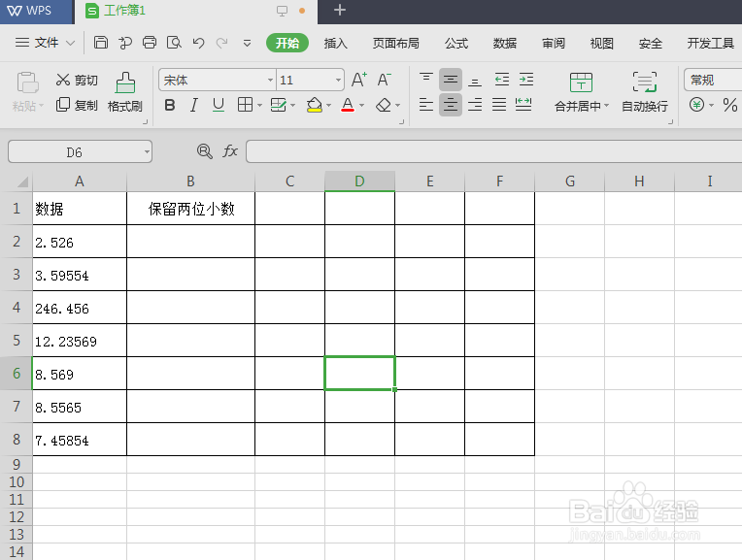
Task: Click the WPS home button
Action: tap(37, 12)
